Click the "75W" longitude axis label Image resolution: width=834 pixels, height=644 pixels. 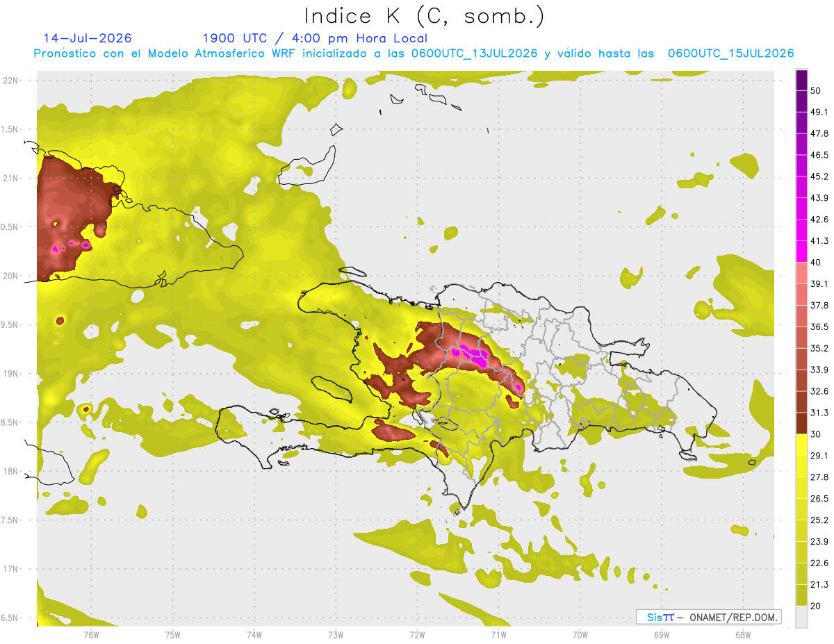click(x=173, y=634)
